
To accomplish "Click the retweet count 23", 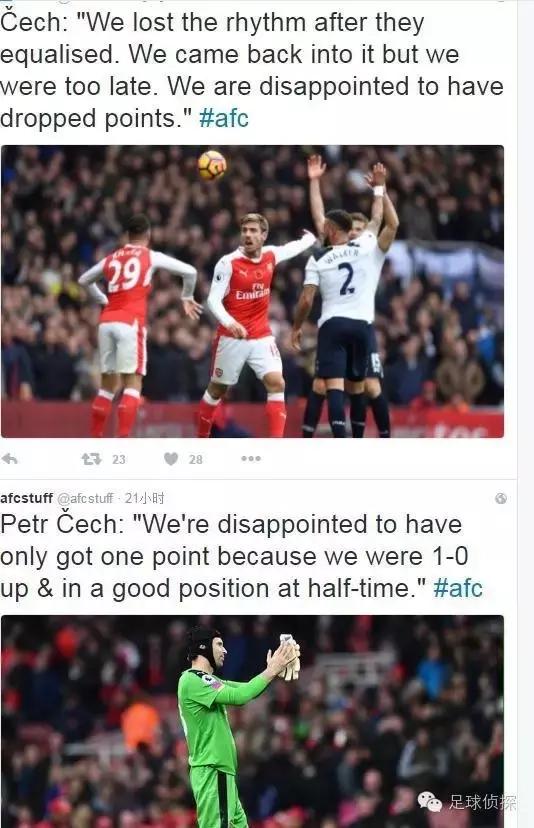I will tap(119, 459).
